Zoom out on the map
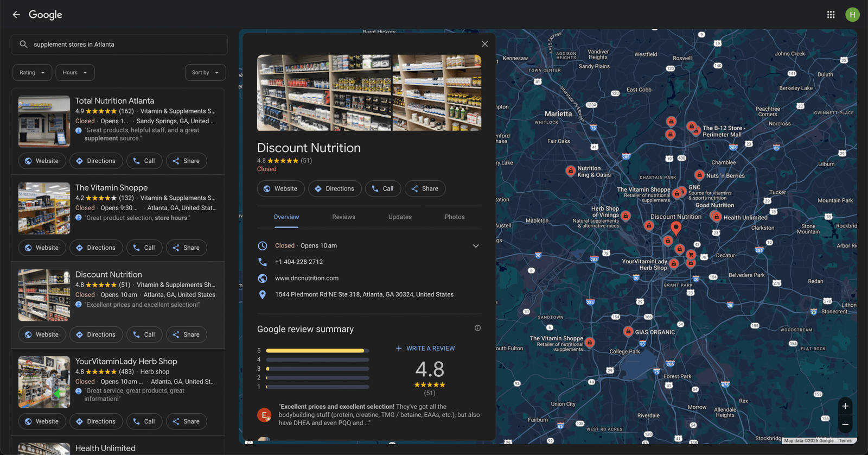This screenshot has height=455, width=868. click(x=845, y=425)
